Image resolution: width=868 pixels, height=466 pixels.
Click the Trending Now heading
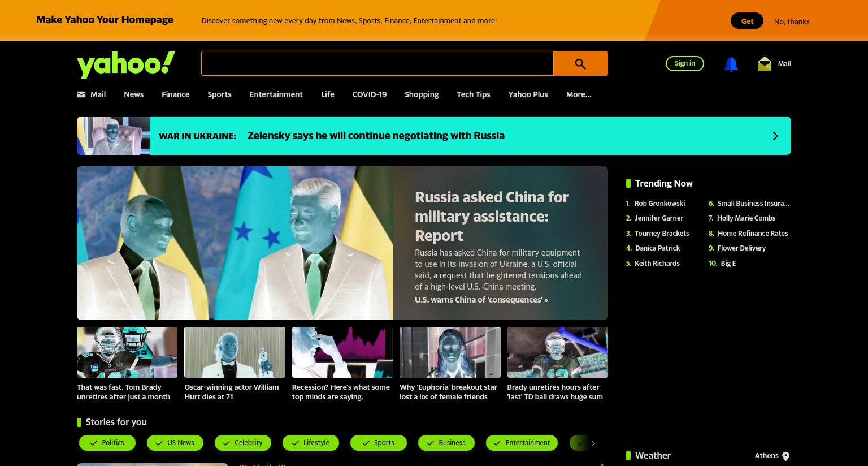tap(663, 183)
